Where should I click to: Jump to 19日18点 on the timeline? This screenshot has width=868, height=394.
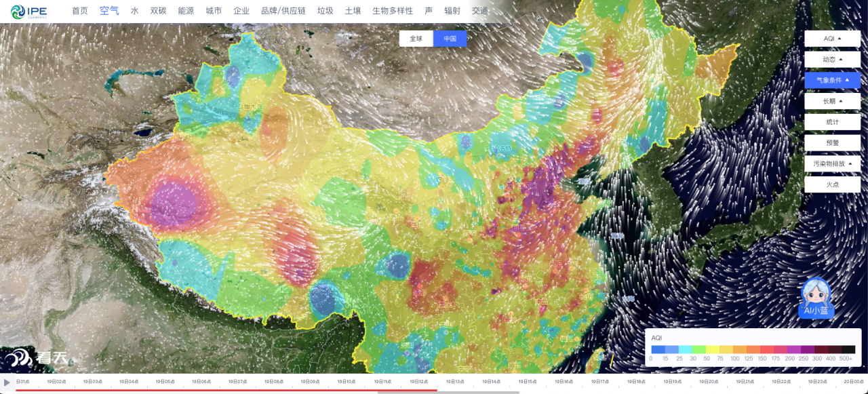(635, 382)
